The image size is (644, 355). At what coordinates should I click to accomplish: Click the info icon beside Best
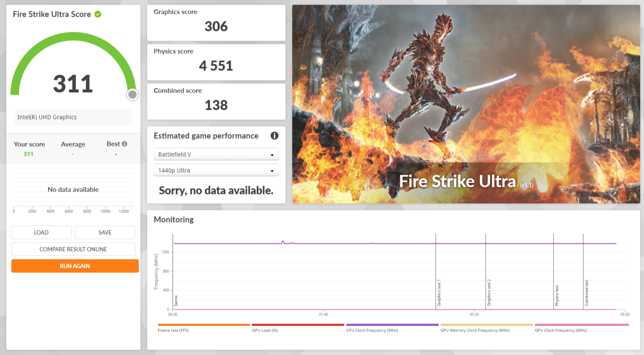(x=125, y=144)
